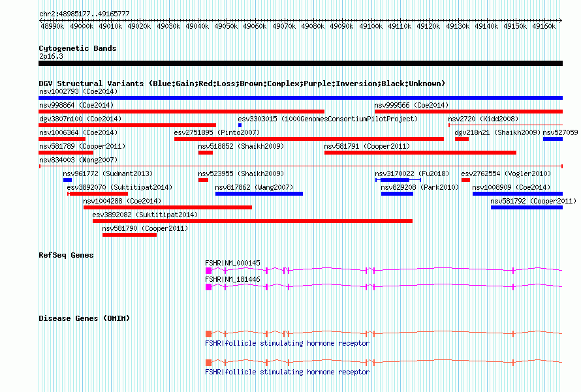
Task: Select nsv3170022 (Fu2018) variant label
Action: click(412, 173)
